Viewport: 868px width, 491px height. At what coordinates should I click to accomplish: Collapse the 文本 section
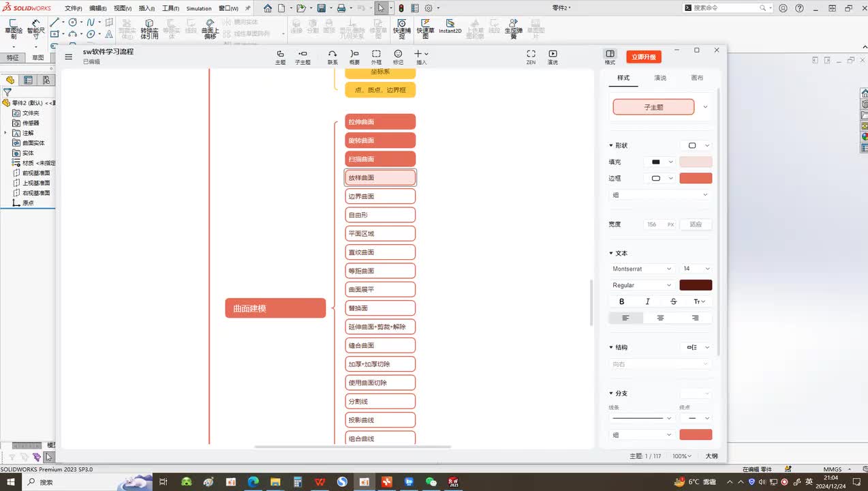611,253
